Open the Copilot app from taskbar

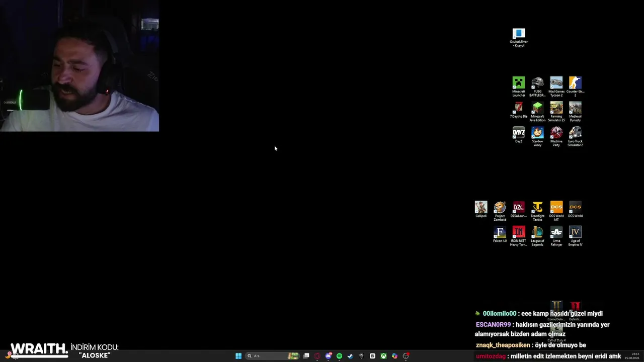click(394, 356)
